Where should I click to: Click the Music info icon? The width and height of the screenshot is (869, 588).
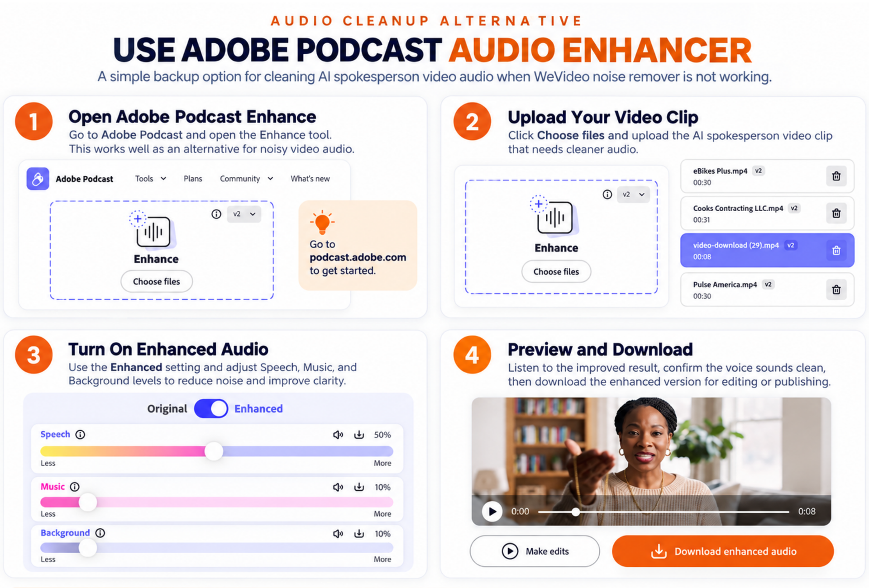pos(75,487)
